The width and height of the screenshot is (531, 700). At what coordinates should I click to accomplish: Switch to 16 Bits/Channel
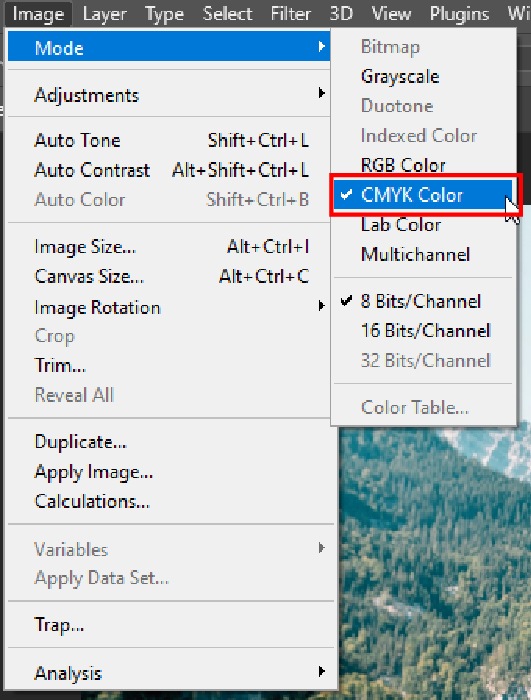(x=423, y=331)
